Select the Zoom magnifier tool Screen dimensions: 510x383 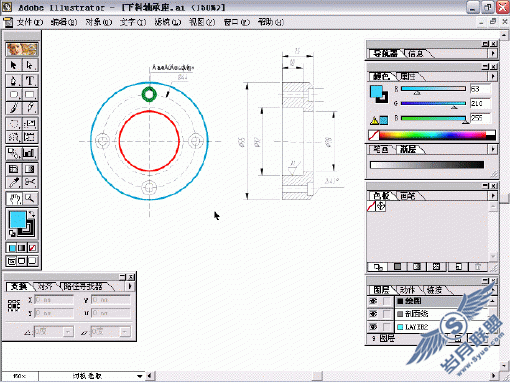click(30, 199)
